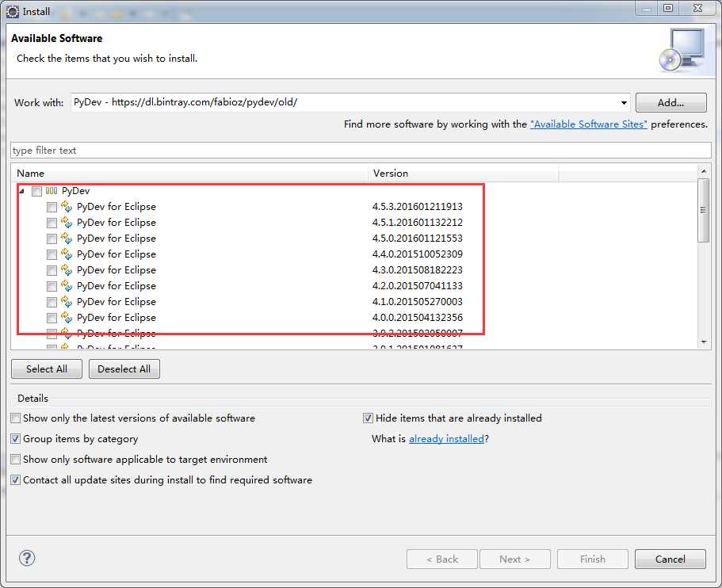Enable Show only the latest versions

tap(16, 418)
